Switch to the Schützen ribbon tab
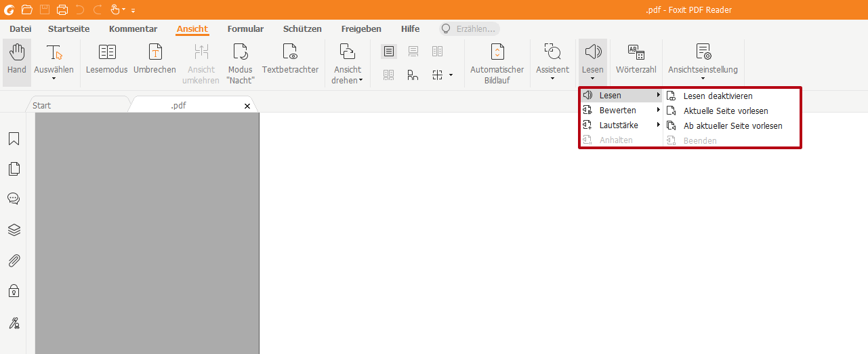This screenshot has width=868, height=354. pyautogui.click(x=302, y=29)
